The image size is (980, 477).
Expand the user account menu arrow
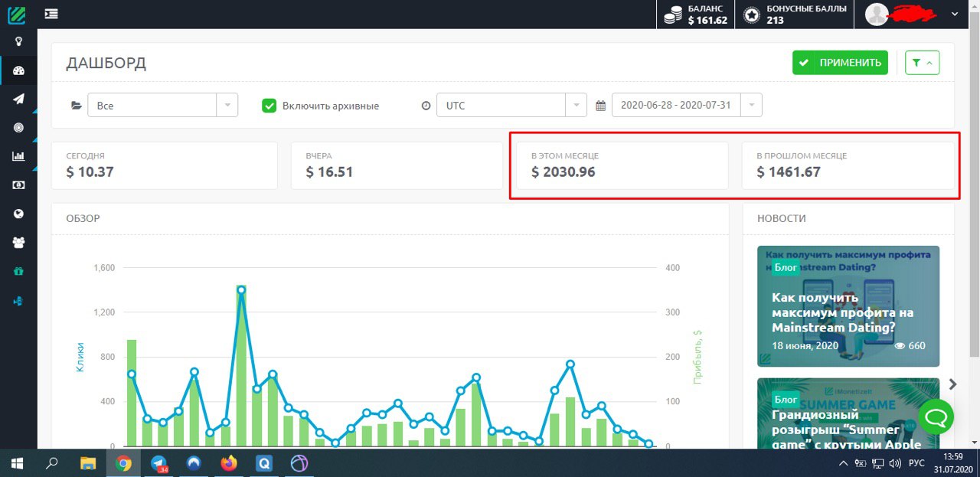(x=955, y=14)
